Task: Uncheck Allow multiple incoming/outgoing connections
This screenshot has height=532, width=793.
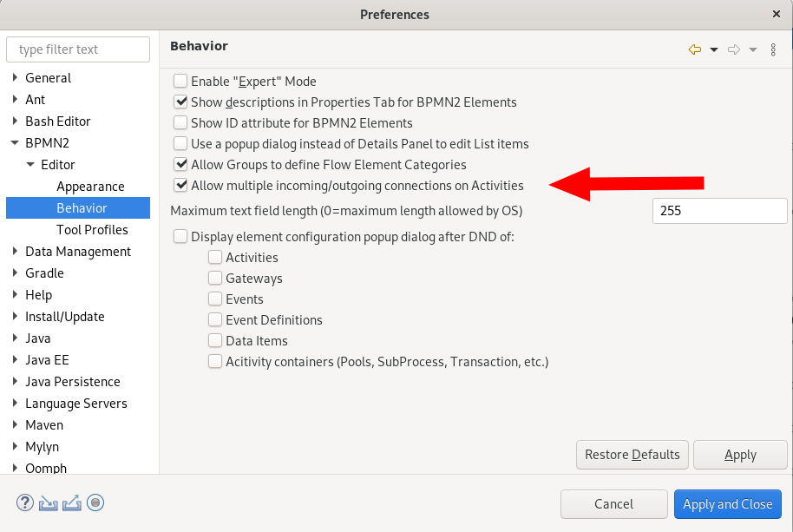Action: [x=180, y=185]
